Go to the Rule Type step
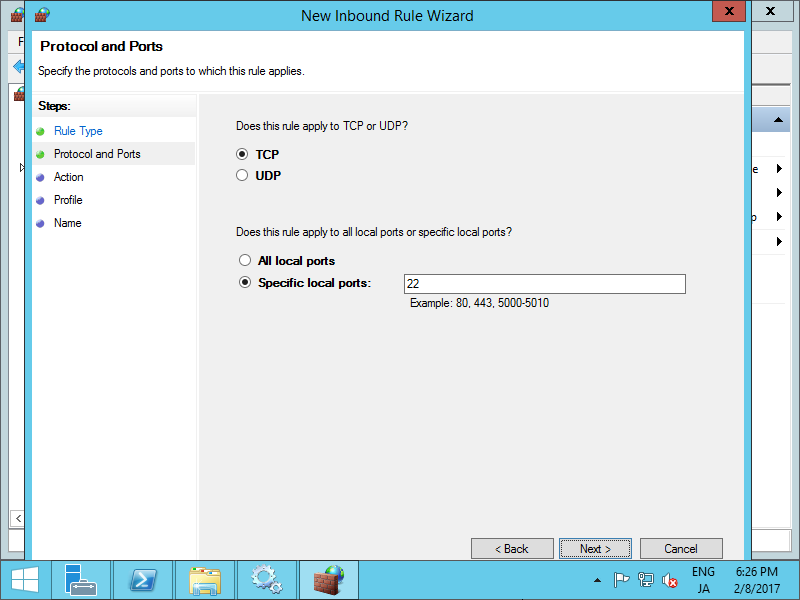This screenshot has height=600, width=800. click(77, 130)
